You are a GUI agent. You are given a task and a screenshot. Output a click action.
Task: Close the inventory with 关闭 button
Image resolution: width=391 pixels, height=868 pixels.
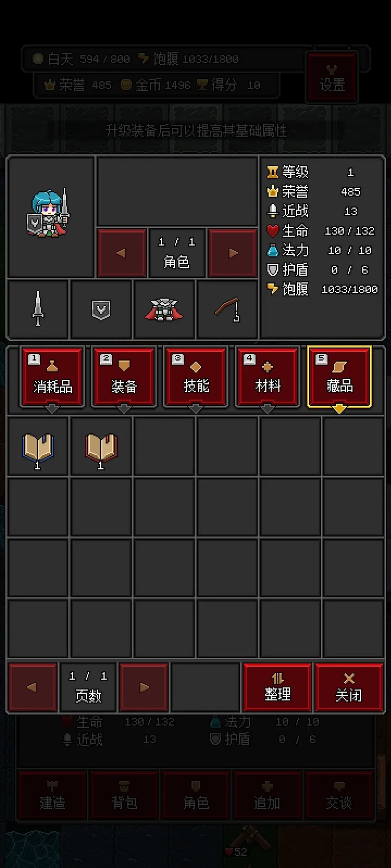[349, 687]
